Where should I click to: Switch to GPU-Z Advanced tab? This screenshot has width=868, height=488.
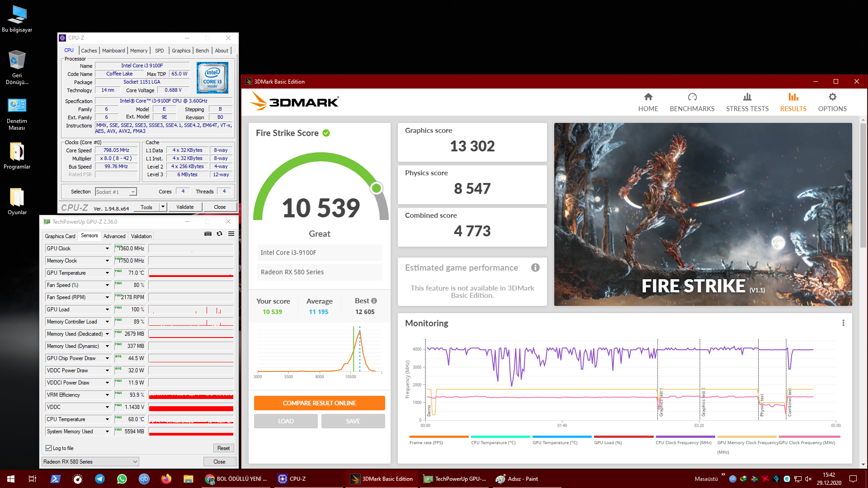[114, 236]
